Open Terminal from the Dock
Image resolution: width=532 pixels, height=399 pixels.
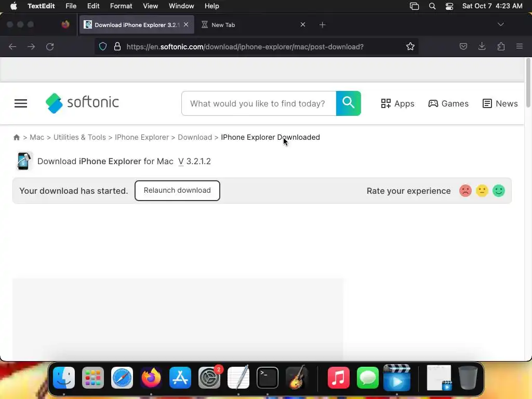(268, 378)
